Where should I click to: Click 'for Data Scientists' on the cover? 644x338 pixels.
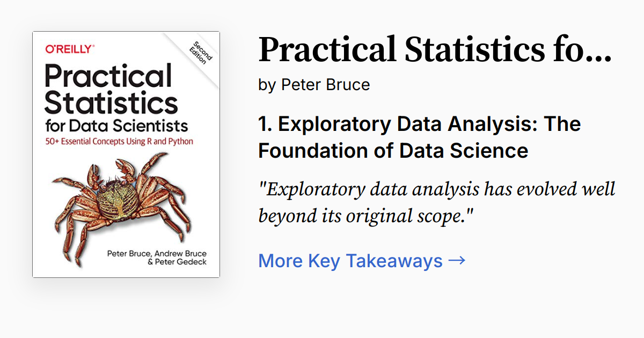[x=116, y=126]
